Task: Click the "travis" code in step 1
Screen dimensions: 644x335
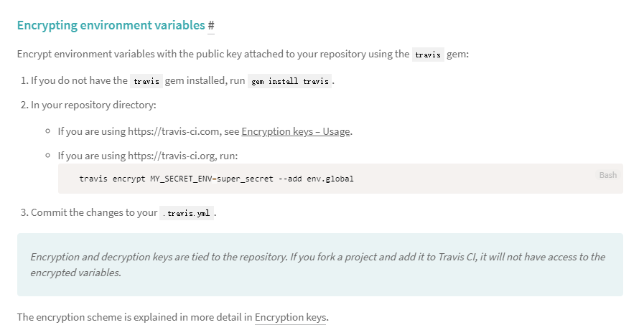Action: [x=146, y=81]
